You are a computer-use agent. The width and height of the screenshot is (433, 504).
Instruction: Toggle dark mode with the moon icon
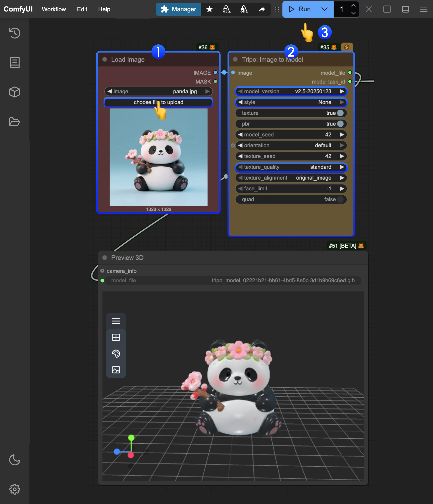coord(14,460)
